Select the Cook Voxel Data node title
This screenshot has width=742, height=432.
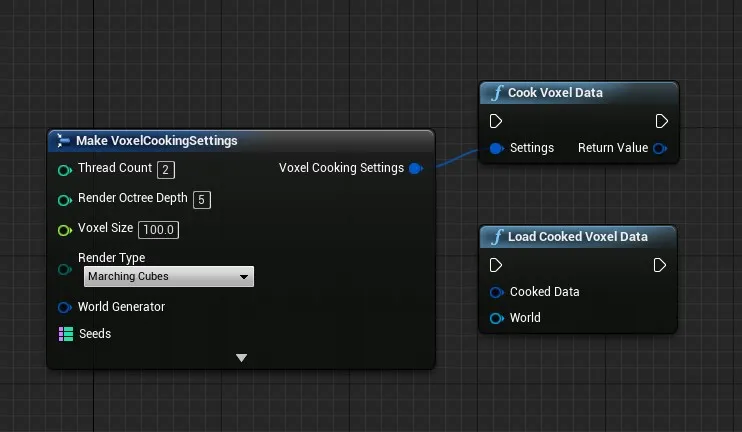(x=555, y=93)
